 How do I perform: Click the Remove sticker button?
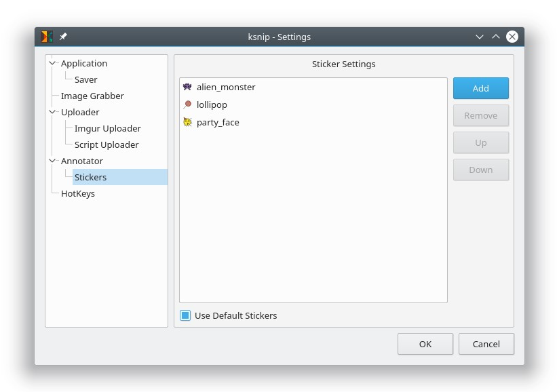481,115
